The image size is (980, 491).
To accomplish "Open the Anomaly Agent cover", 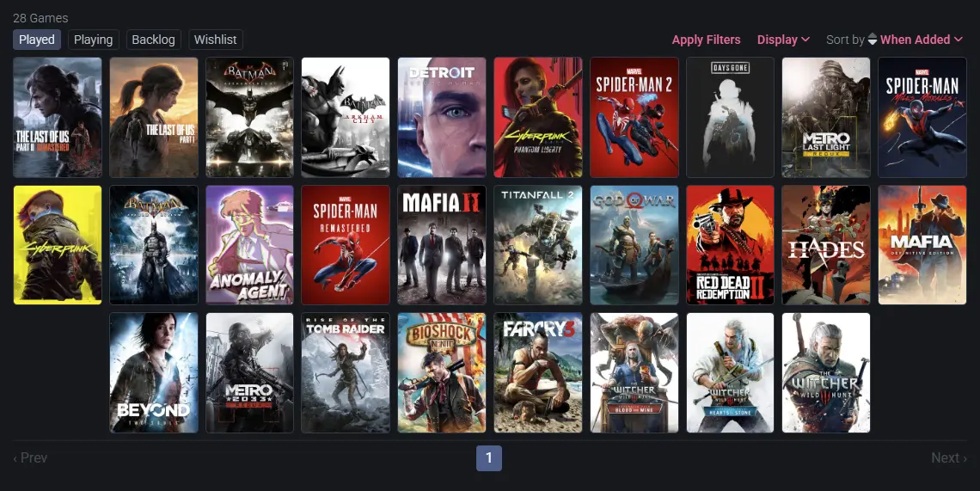I will pos(249,245).
